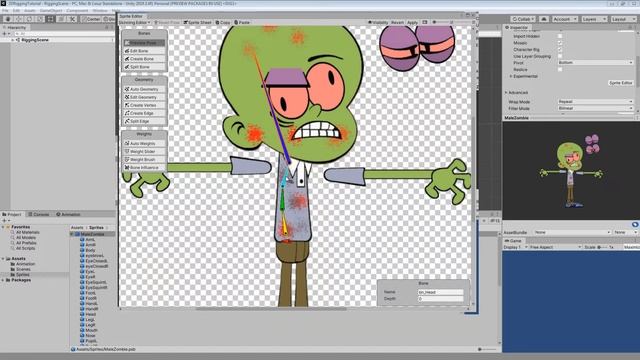Click the bone Depth input field
640x360 pixels.
pos(440,299)
